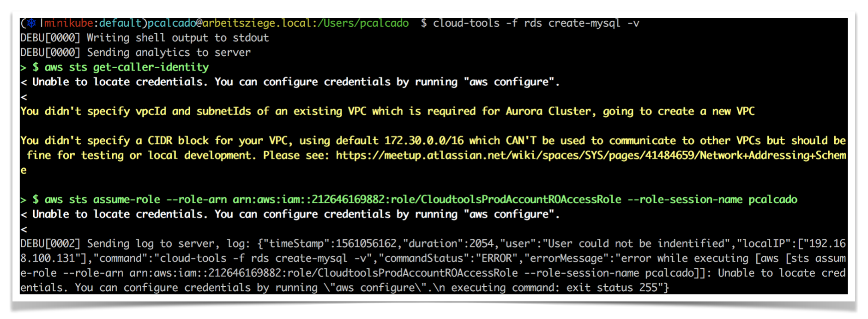Click the "Unable to locate credentials" line below get-caller-identity
This screenshot has height=319, width=868.
[290, 82]
